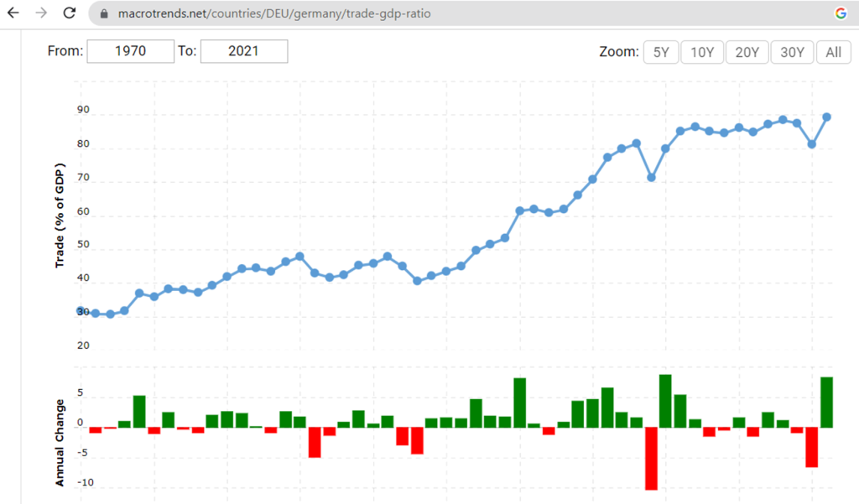This screenshot has width=859, height=504.
Task: Click the largest red annual change bar
Action: pyautogui.click(x=651, y=458)
